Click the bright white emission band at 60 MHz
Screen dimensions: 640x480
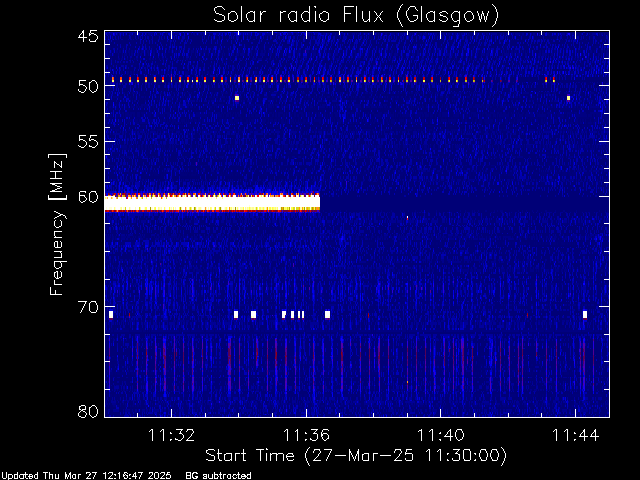coord(212,202)
